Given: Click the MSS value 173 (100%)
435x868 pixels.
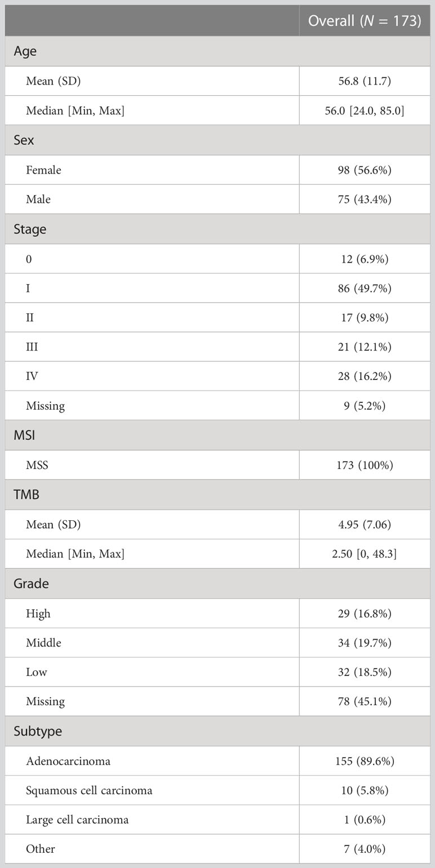Looking at the screenshot, I should 365,465.
